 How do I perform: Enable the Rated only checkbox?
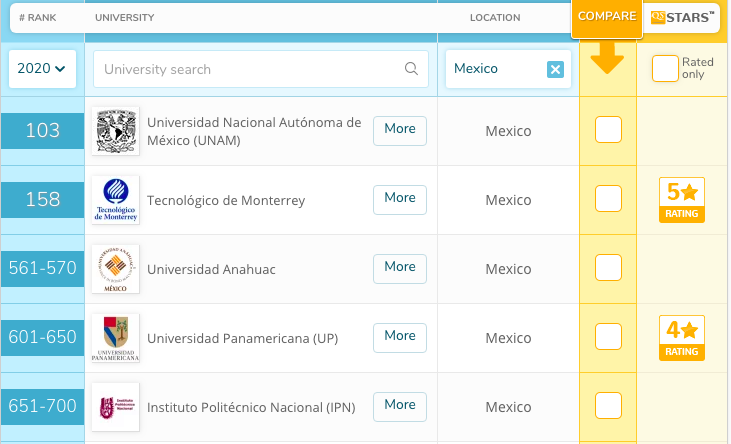click(x=665, y=69)
